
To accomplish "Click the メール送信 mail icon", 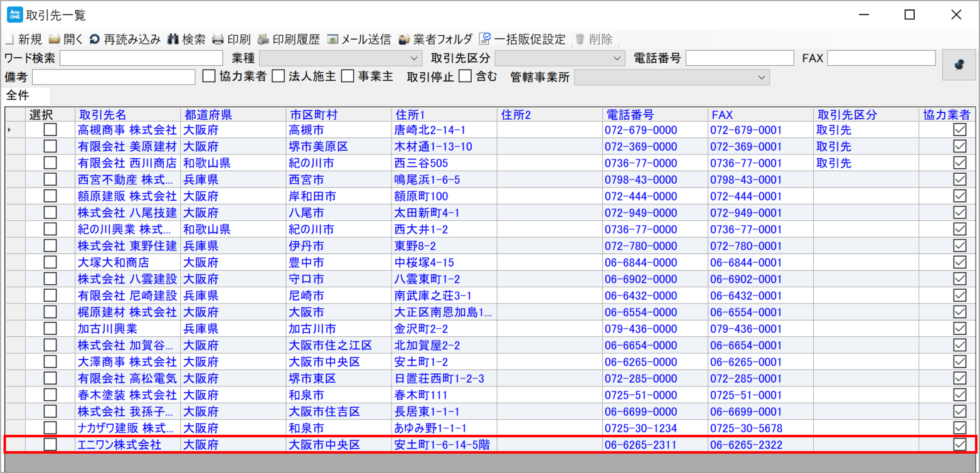I will (x=333, y=40).
